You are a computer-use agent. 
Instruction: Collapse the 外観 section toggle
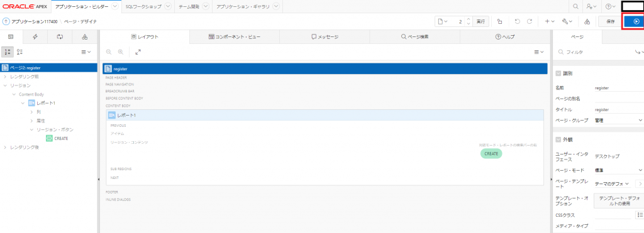coord(558,139)
